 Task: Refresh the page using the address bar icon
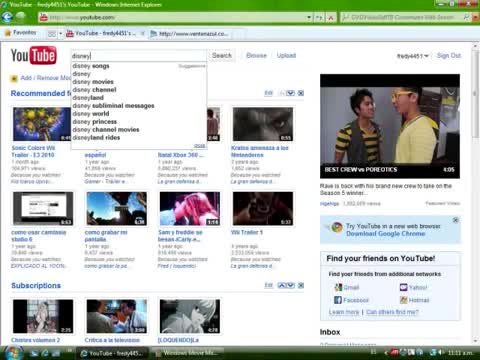[x=319, y=17]
